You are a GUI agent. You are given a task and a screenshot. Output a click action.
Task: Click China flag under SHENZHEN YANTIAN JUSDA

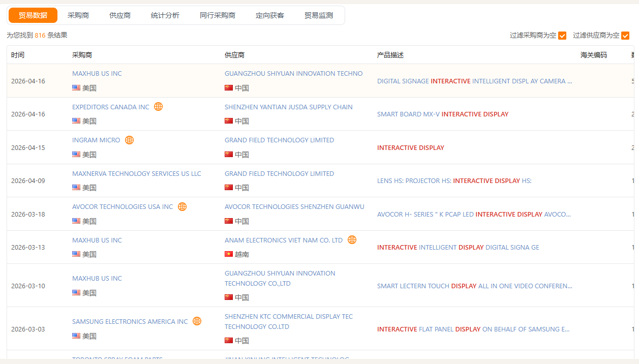(229, 121)
